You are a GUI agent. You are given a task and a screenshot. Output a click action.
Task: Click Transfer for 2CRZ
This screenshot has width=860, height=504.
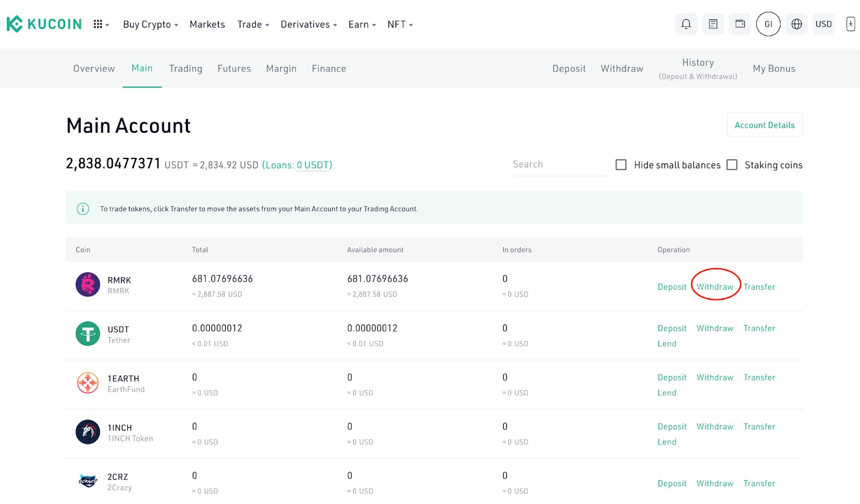(x=759, y=483)
